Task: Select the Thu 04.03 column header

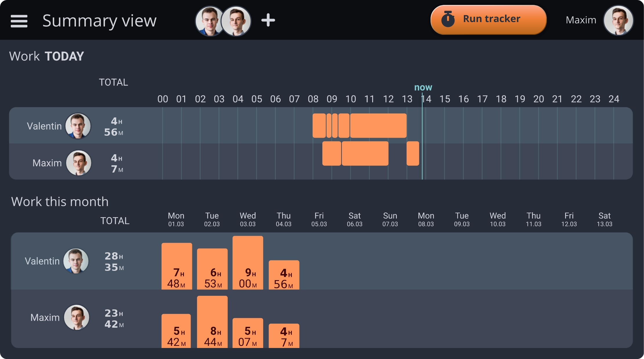Action: [x=283, y=219]
